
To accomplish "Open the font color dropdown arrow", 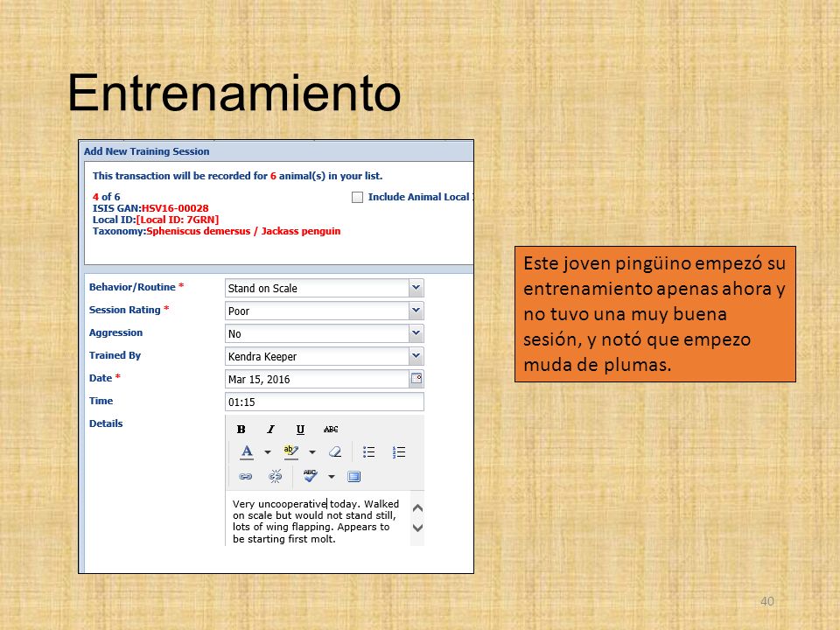I will coord(268,452).
